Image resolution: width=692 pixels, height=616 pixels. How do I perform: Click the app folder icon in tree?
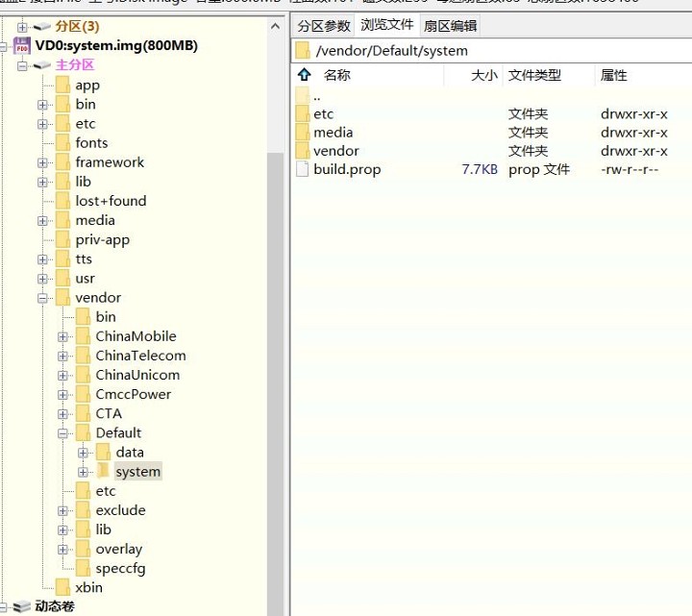[62, 85]
